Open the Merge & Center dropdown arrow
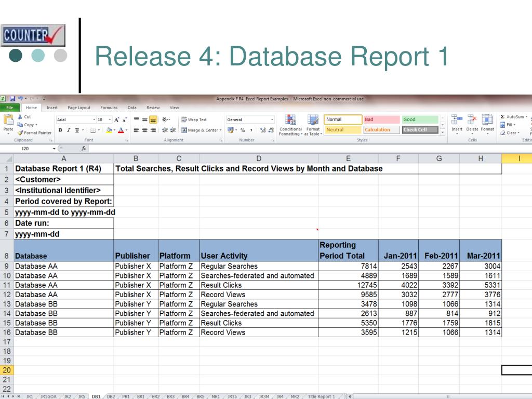This screenshot has height=399, width=532. pos(220,130)
